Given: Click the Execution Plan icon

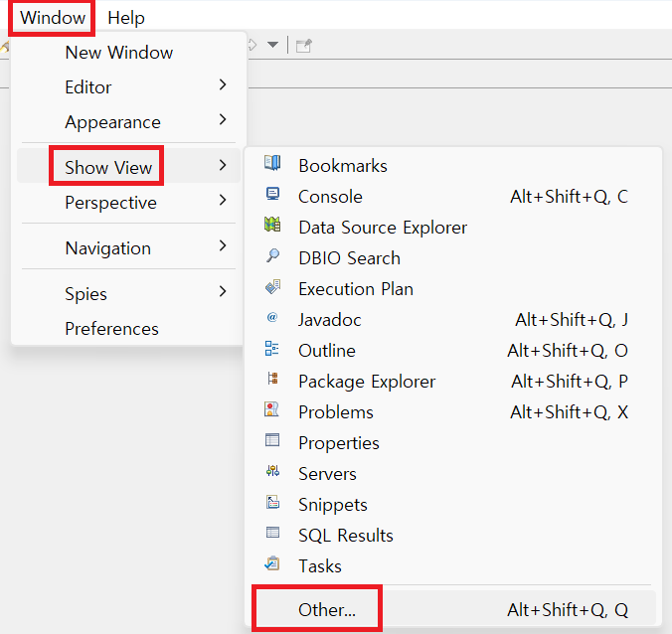Looking at the screenshot, I should pyautogui.click(x=272, y=288).
